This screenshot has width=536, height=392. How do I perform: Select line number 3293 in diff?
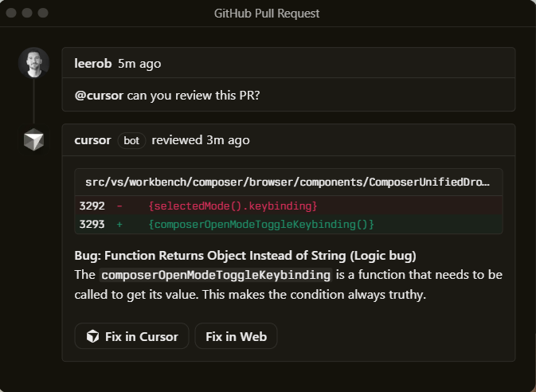tap(92, 225)
